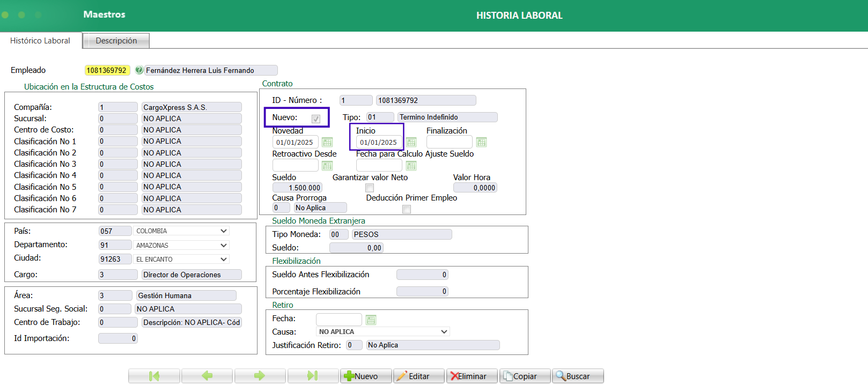Click employee name Fernández Herrera Luis Fernando
The height and width of the screenshot is (385, 868).
pos(211,70)
